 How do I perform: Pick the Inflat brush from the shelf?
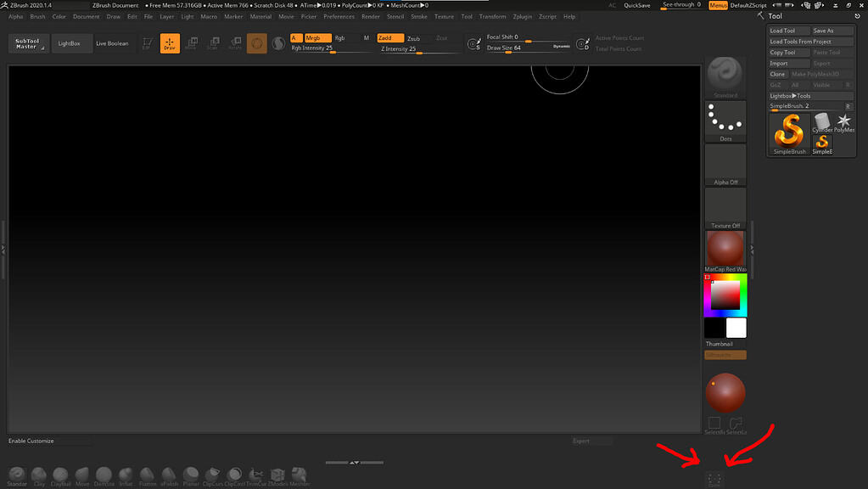[x=125, y=475]
